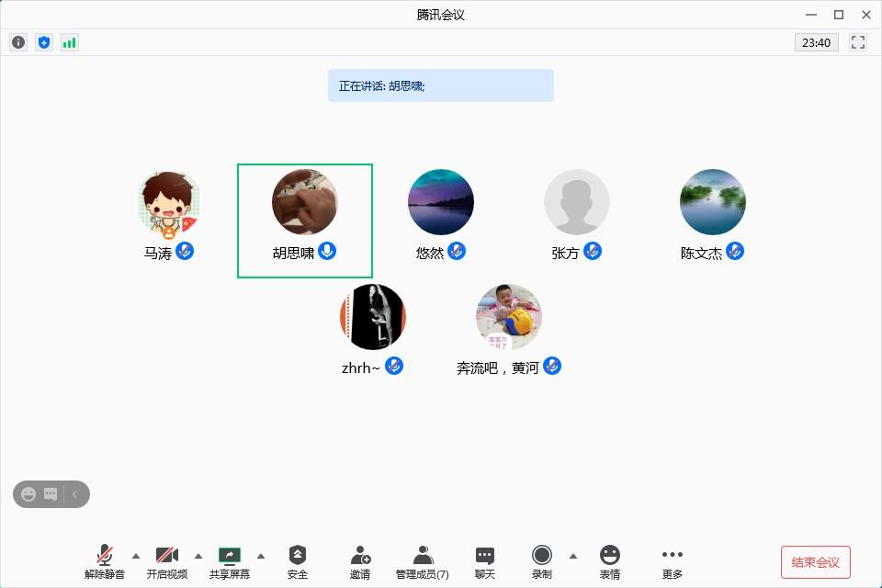The height and width of the screenshot is (588, 882).
Task: Click emoji face in floating pill
Action: point(28,494)
